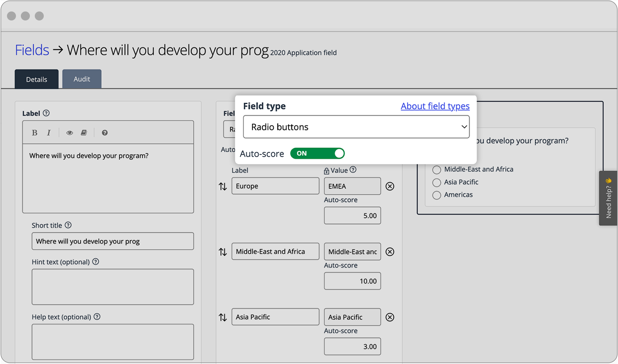Select the Asia Pacific radio button in preview
The width and height of the screenshot is (618, 364).
pos(437,182)
